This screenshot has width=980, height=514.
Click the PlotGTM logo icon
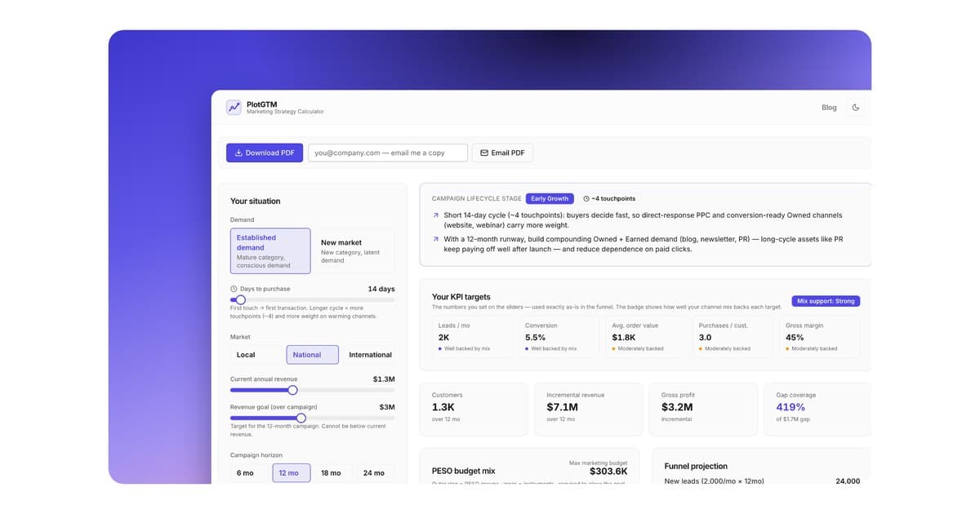(234, 107)
